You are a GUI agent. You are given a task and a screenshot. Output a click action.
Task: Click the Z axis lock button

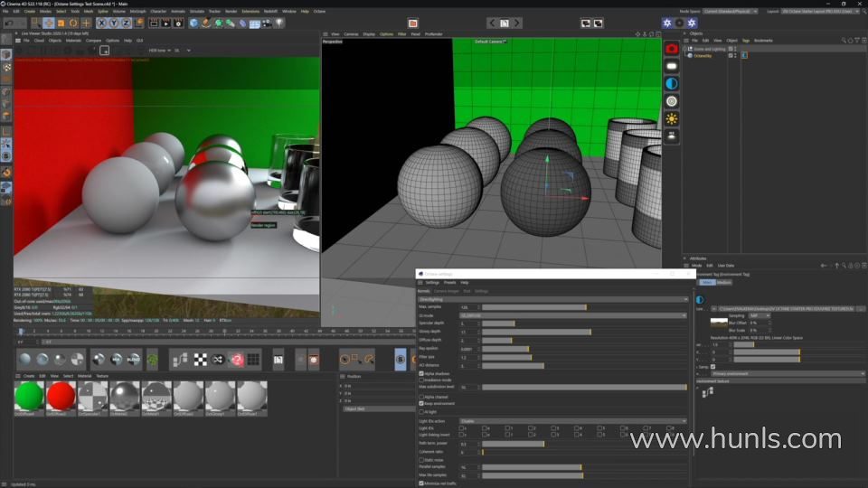tap(127, 23)
